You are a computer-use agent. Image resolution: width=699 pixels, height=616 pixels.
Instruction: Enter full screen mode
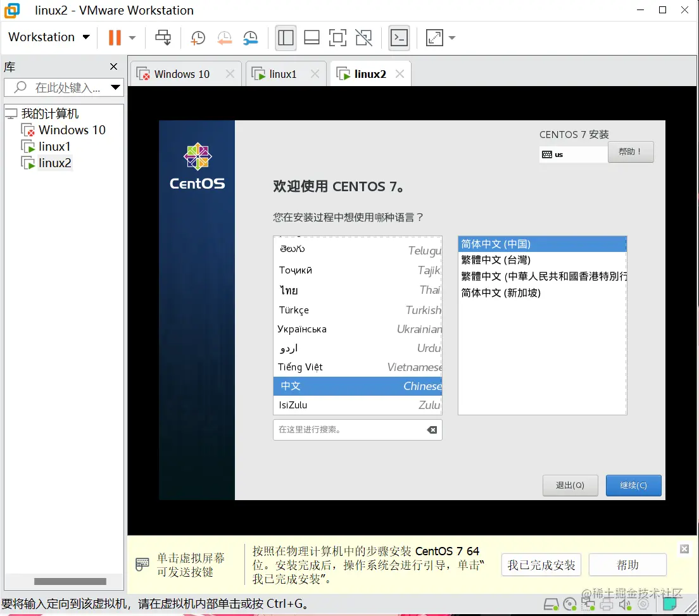(x=337, y=38)
